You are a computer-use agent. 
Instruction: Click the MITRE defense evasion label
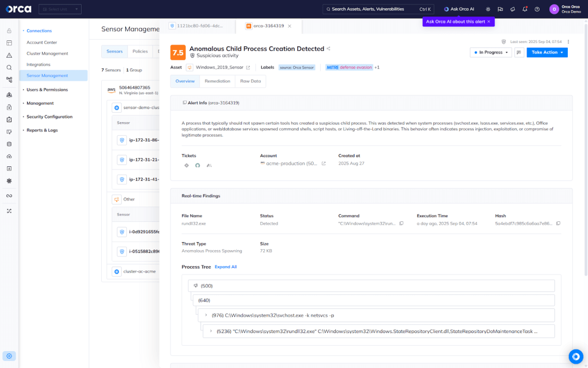(x=349, y=68)
